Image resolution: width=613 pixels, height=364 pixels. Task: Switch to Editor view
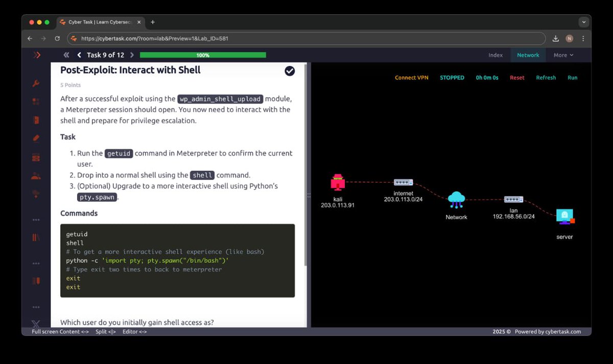point(135,332)
